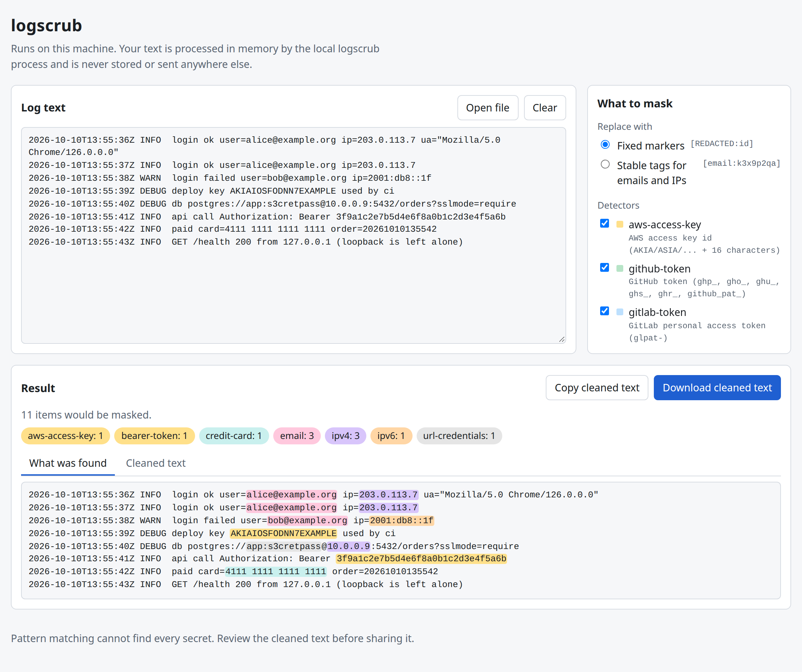
Task: Uncheck the gitlab-token detector
Action: (604, 311)
